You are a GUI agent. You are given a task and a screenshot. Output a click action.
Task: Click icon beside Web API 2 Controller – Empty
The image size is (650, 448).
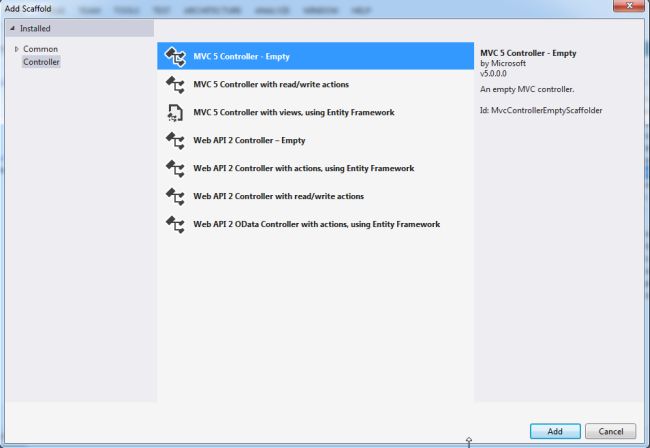[x=175, y=140]
